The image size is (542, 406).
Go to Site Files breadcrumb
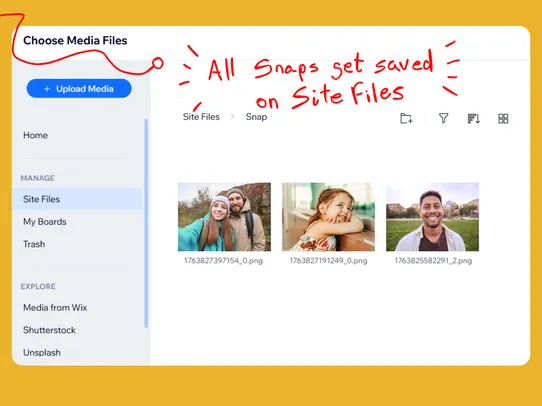(201, 117)
